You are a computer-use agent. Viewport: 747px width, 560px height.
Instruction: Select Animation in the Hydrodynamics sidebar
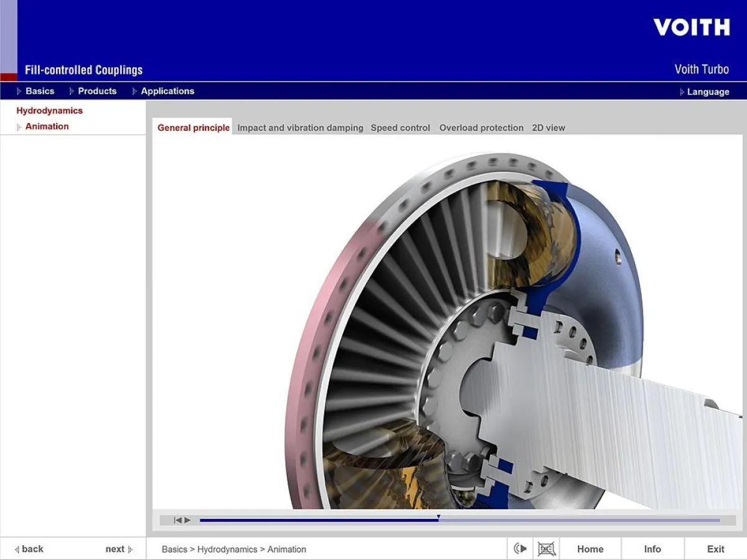coord(47,126)
